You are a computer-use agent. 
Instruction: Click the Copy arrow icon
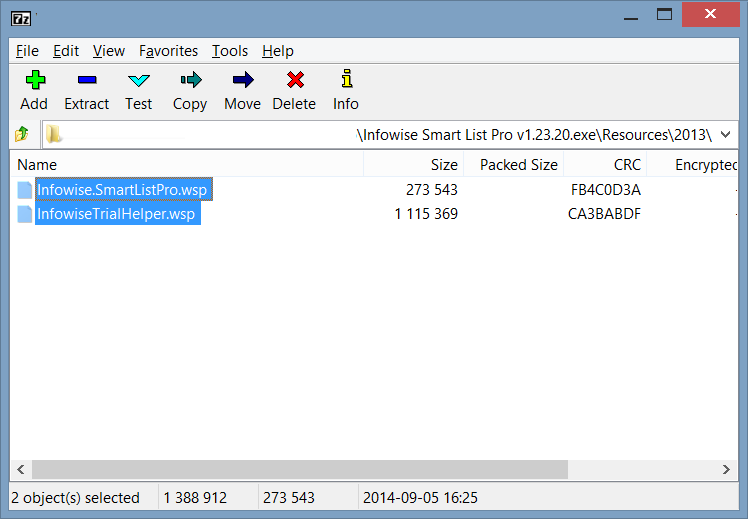(x=191, y=80)
